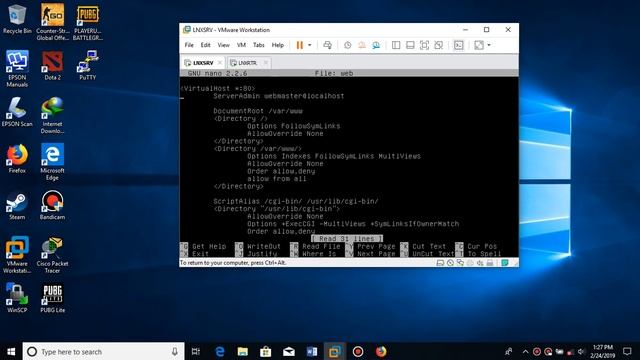Close the LNXRTR tab
Screen dimensions: 640x360
(x=266, y=62)
